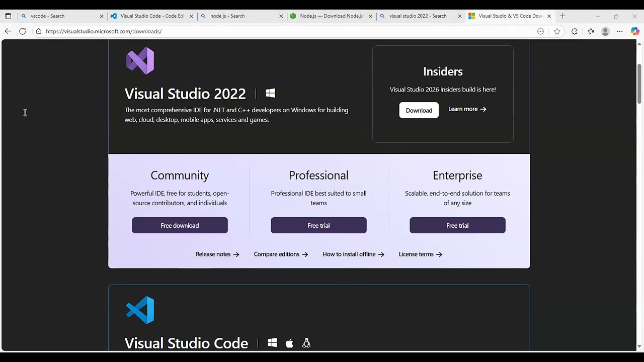644x362 pixels.
Task: Switch to Visual Studio Code - Code Editor tab
Action: coord(151,16)
